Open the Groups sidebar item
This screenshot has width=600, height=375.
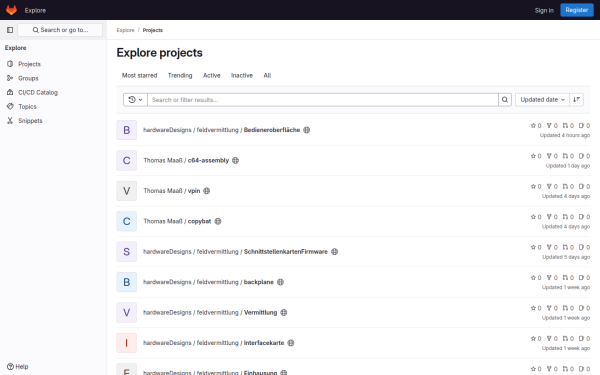[53, 78]
